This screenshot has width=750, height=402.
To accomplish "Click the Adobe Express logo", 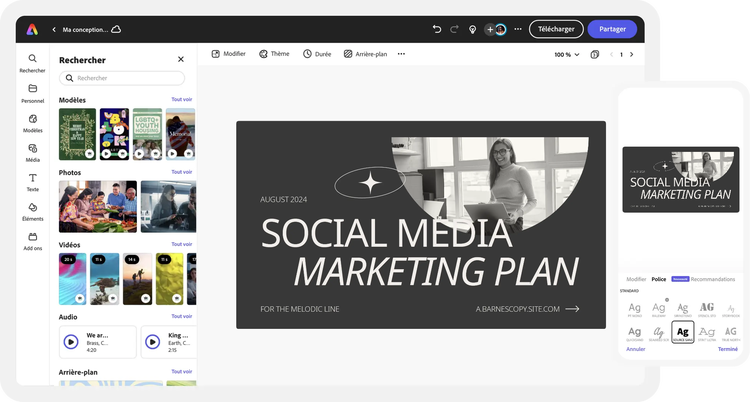I will [x=33, y=29].
